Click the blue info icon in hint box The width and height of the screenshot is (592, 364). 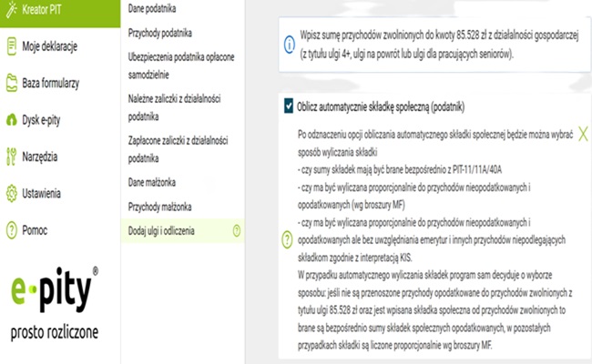pyautogui.click(x=290, y=45)
